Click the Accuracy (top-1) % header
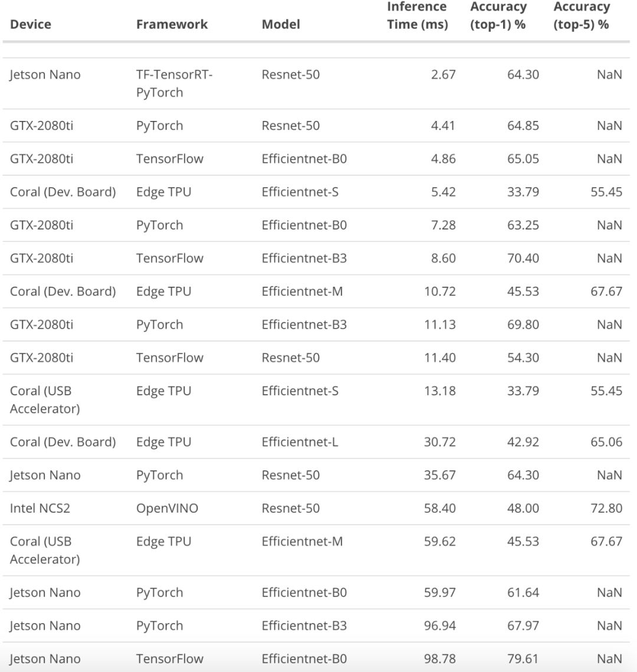The image size is (637, 672). click(498, 16)
